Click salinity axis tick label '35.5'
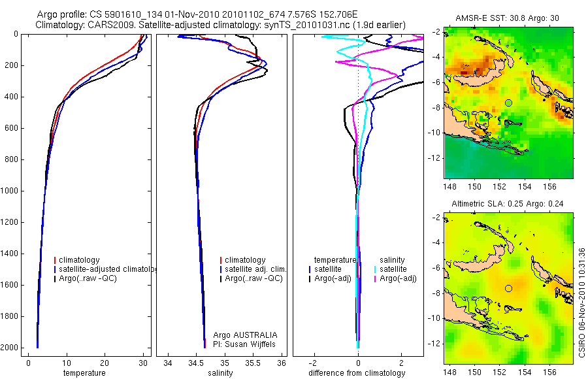The image size is (588, 379). tap(253, 363)
